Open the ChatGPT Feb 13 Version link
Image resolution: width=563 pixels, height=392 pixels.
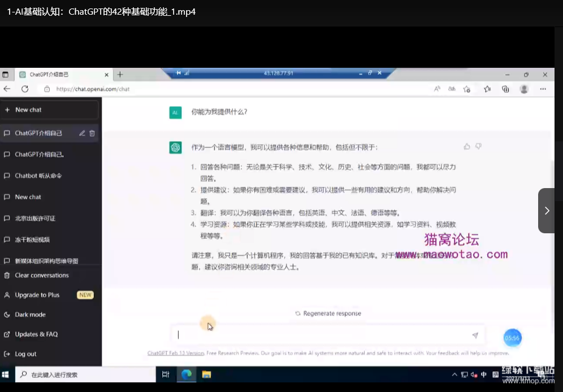[175, 353]
